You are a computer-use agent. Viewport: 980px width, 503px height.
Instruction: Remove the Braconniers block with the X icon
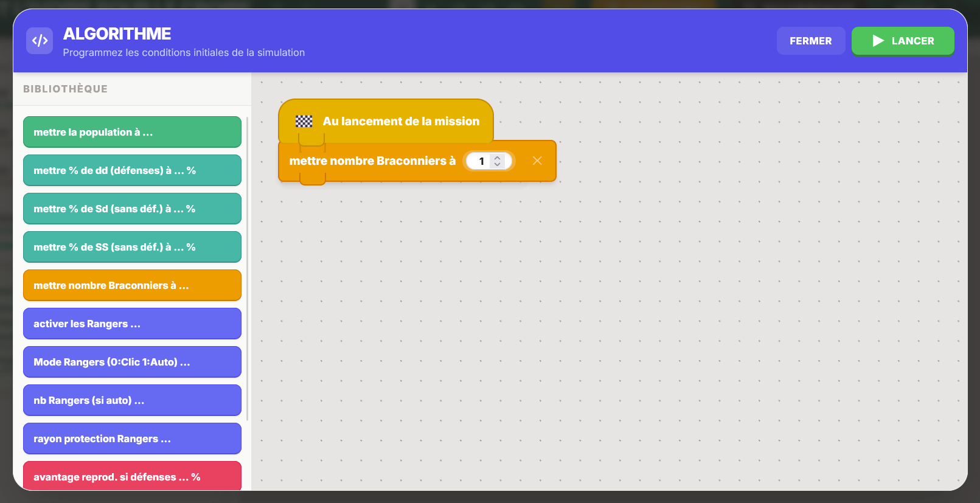pyautogui.click(x=537, y=161)
